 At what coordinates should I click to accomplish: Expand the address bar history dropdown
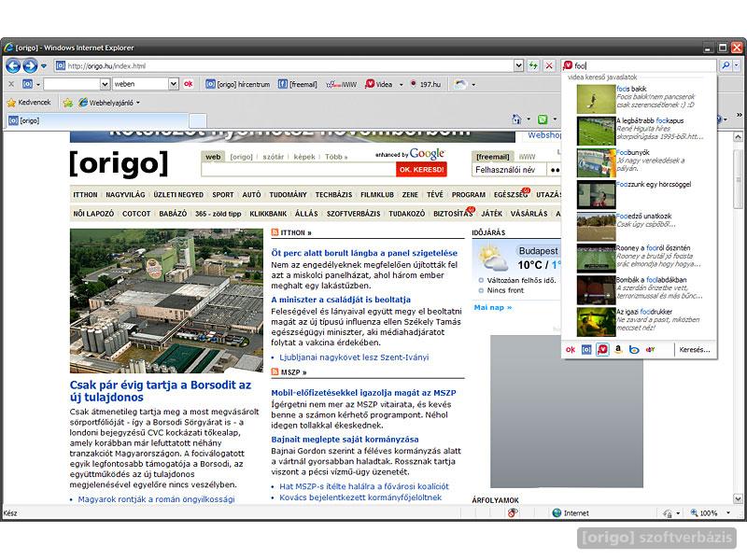tap(519, 65)
